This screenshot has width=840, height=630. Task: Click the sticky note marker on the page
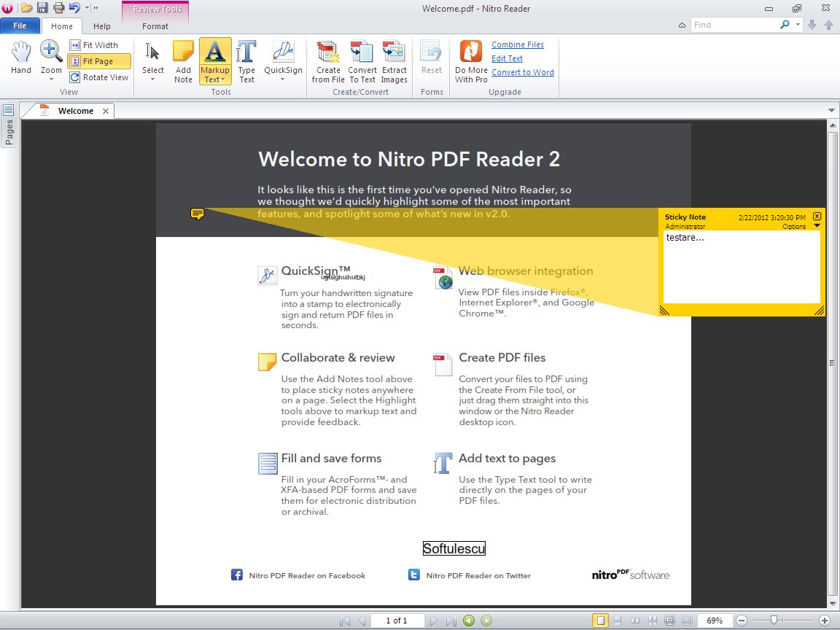click(x=197, y=214)
